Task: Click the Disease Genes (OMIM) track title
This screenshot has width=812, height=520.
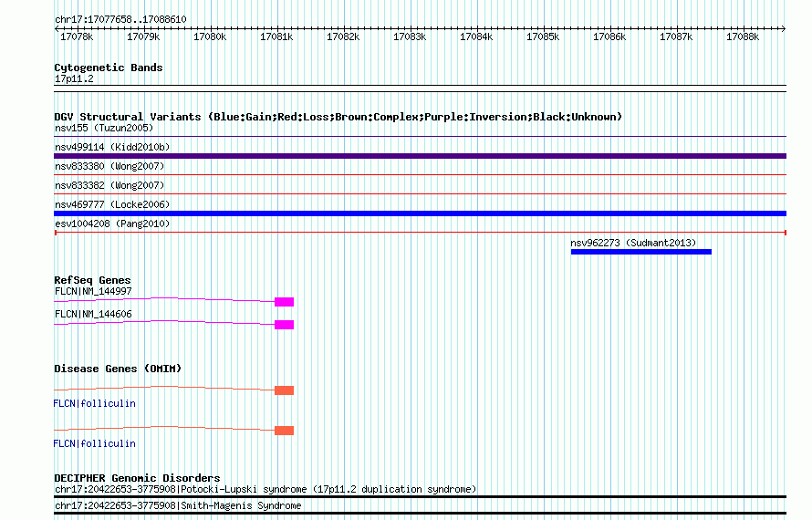Action: pos(118,369)
